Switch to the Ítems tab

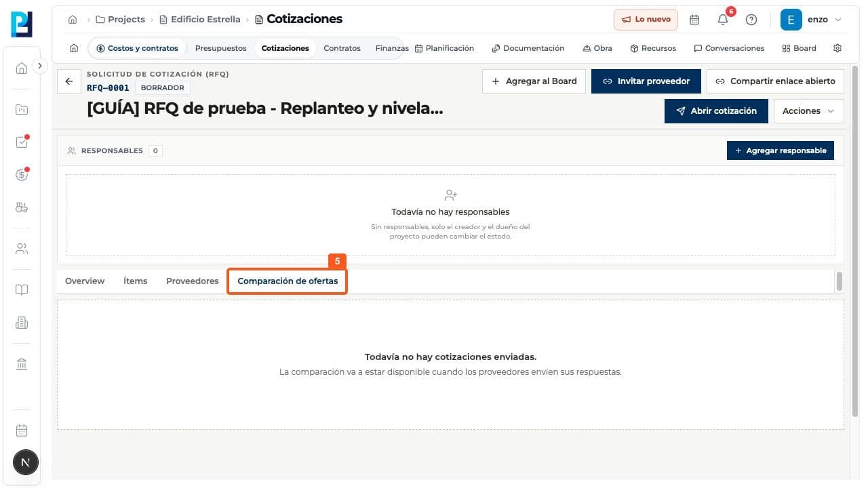136,281
